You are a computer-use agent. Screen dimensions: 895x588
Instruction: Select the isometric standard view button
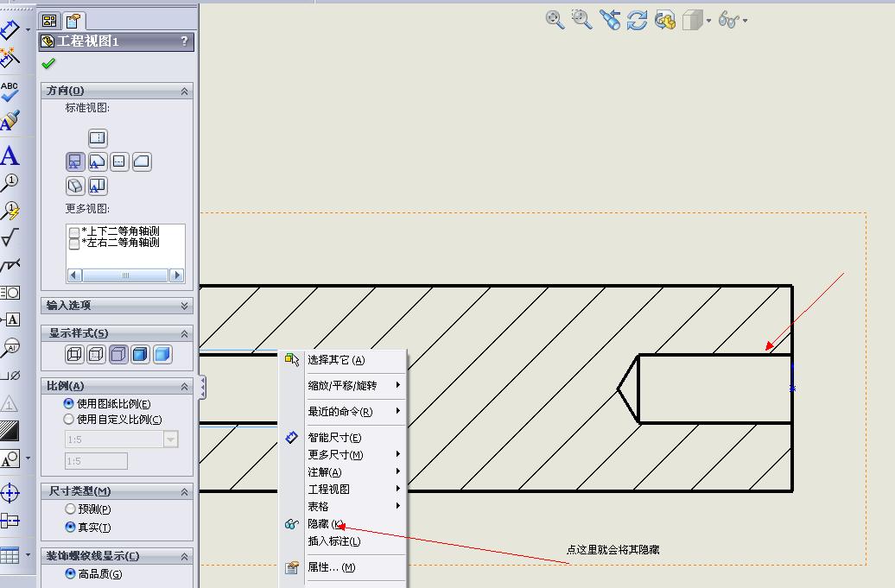pyautogui.click(x=75, y=186)
